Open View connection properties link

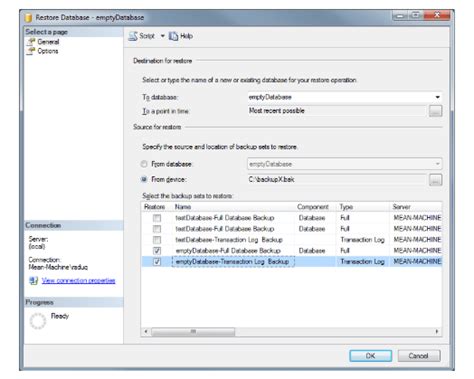pos(78,281)
